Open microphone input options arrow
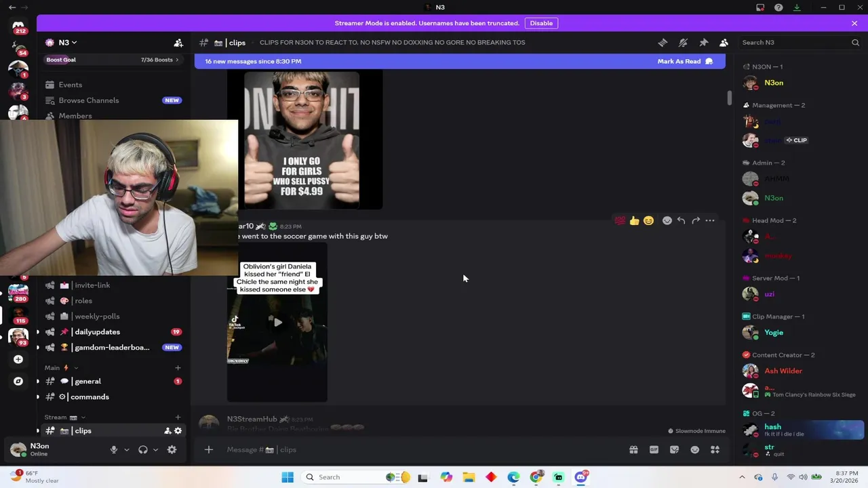868x488 pixels. pos(126,449)
